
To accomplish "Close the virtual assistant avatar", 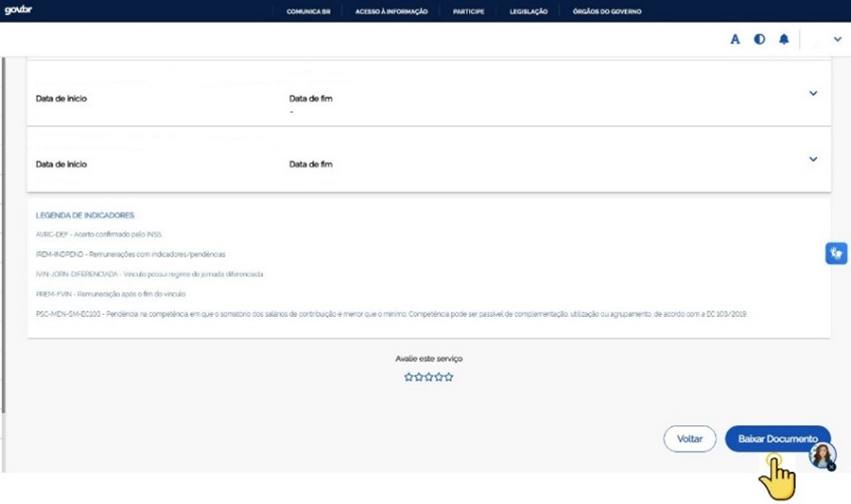I will pyautogui.click(x=832, y=467).
